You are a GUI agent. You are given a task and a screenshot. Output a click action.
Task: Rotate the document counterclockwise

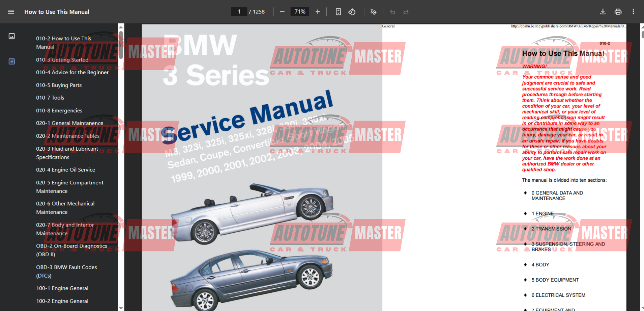352,12
